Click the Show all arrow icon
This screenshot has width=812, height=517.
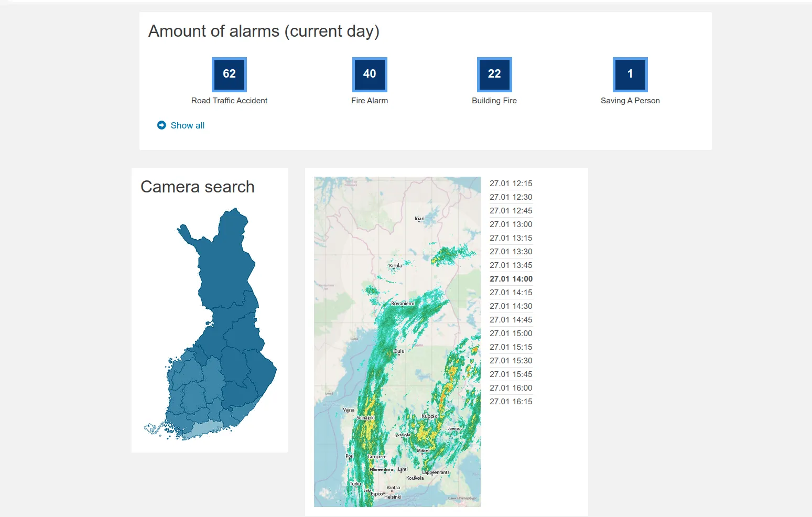tap(161, 125)
